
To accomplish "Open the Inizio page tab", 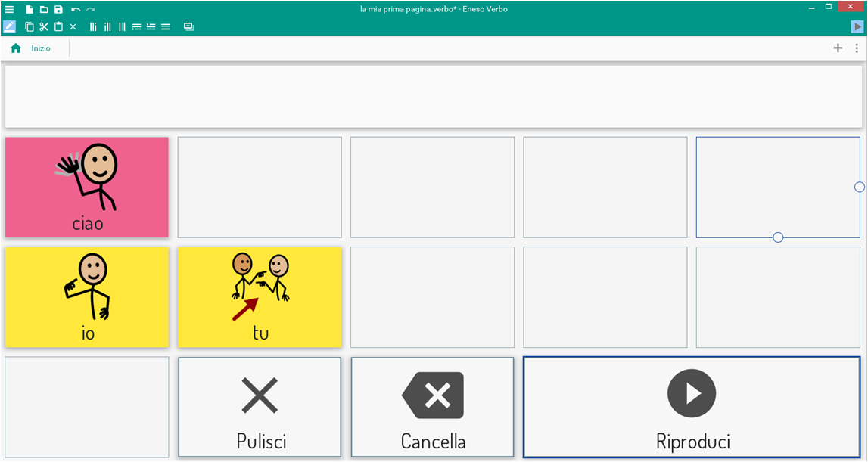I will [x=41, y=48].
